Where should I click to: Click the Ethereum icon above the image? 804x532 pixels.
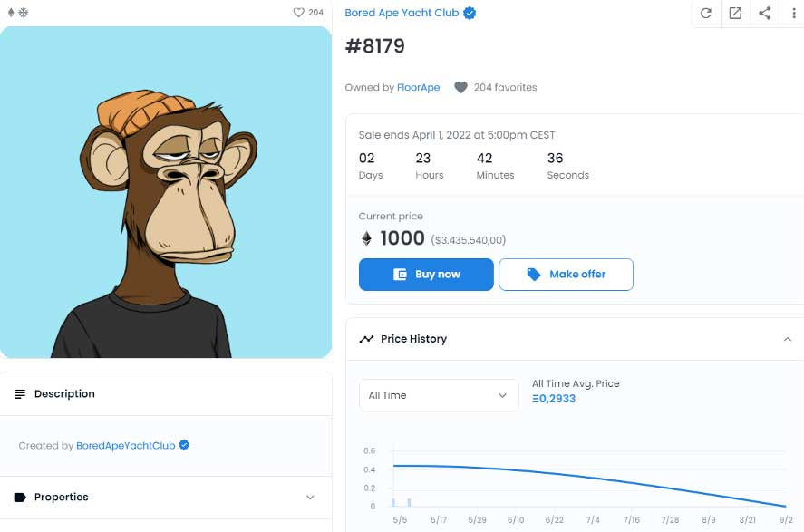pos(11,13)
